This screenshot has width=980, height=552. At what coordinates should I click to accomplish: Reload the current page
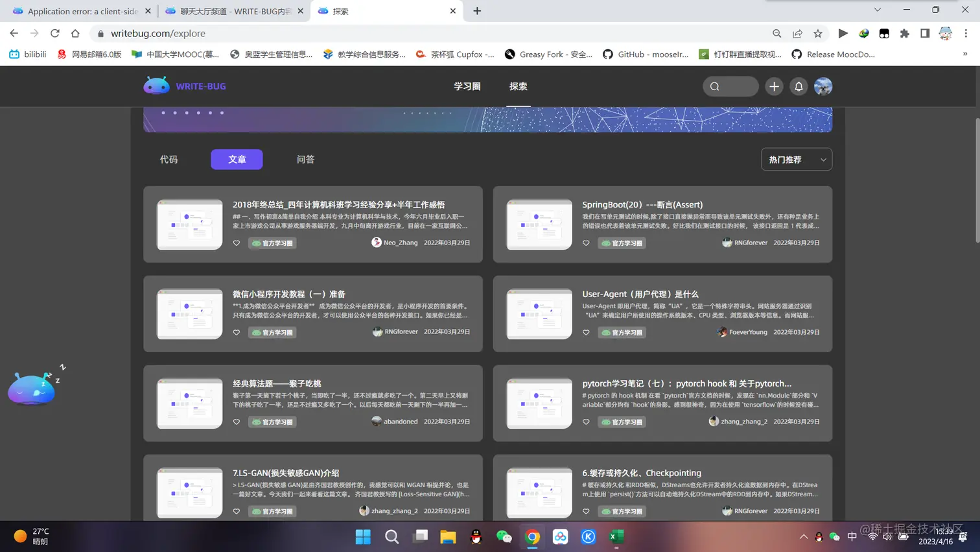coord(55,33)
